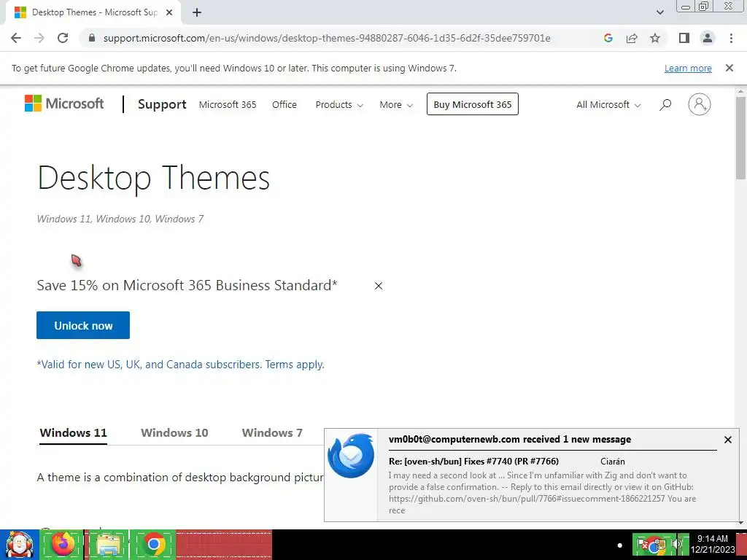Expand the More dropdown
This screenshot has width=747, height=560.
click(396, 104)
